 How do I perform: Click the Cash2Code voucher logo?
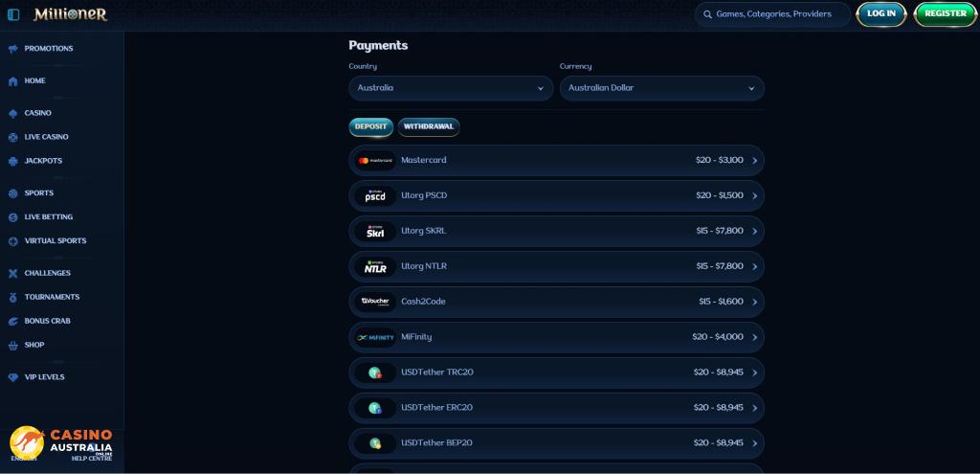(375, 302)
